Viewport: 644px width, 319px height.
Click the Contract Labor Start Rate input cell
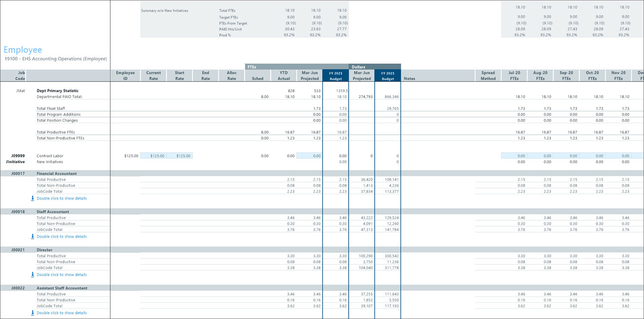click(x=180, y=155)
